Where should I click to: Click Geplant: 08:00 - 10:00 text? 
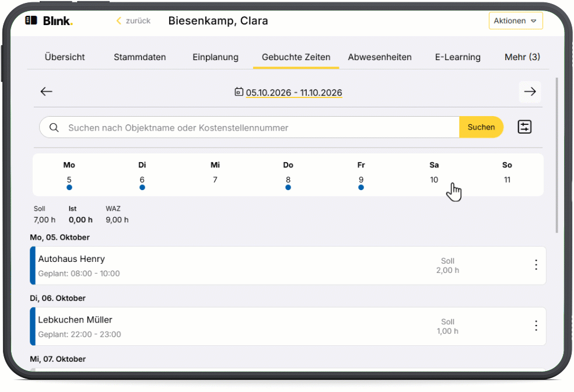79,274
